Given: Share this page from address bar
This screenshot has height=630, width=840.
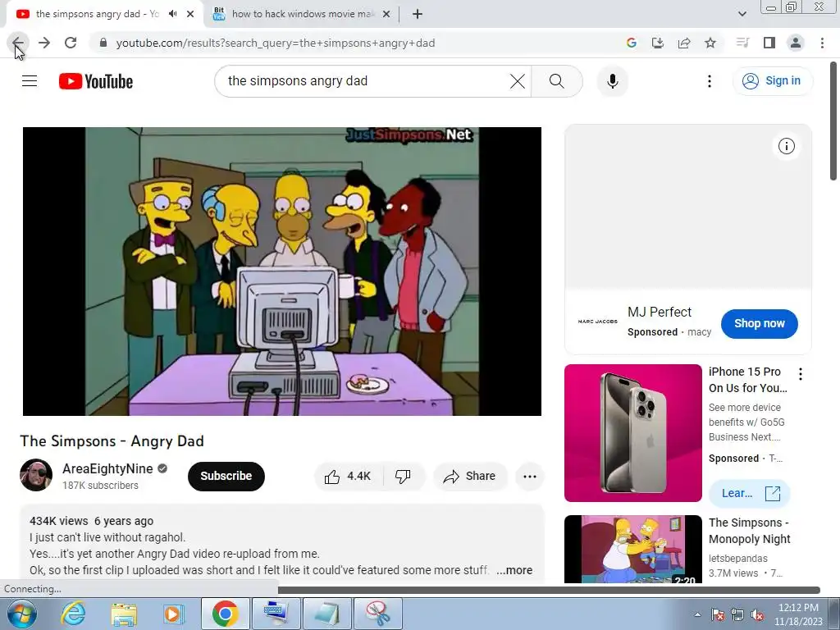Looking at the screenshot, I should (x=684, y=43).
